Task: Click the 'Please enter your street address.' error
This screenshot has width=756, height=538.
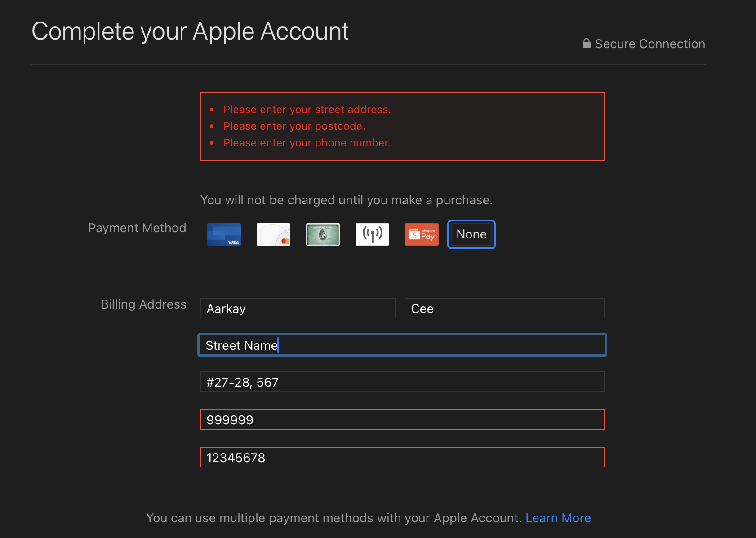Action: click(x=307, y=110)
